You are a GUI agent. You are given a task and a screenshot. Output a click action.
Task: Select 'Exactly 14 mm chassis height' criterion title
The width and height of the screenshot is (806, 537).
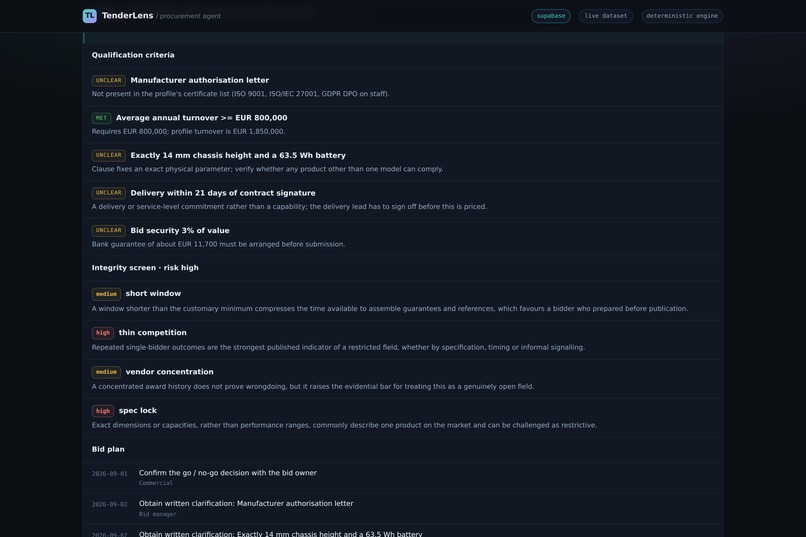coord(238,155)
